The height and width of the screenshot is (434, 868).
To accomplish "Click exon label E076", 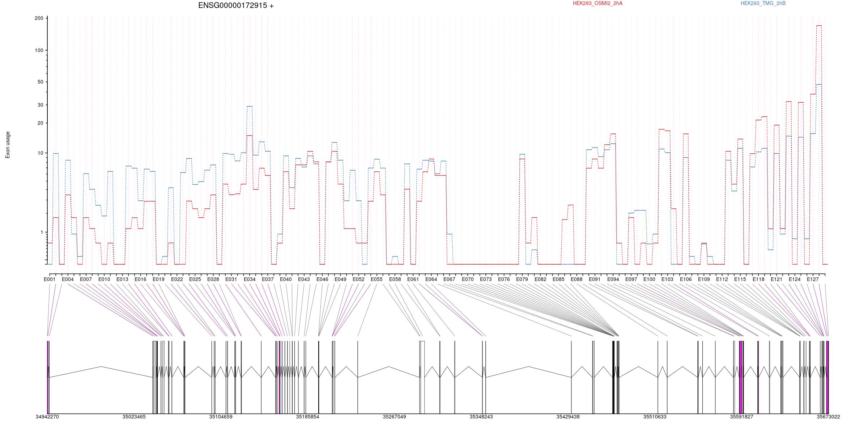I will point(504,279).
